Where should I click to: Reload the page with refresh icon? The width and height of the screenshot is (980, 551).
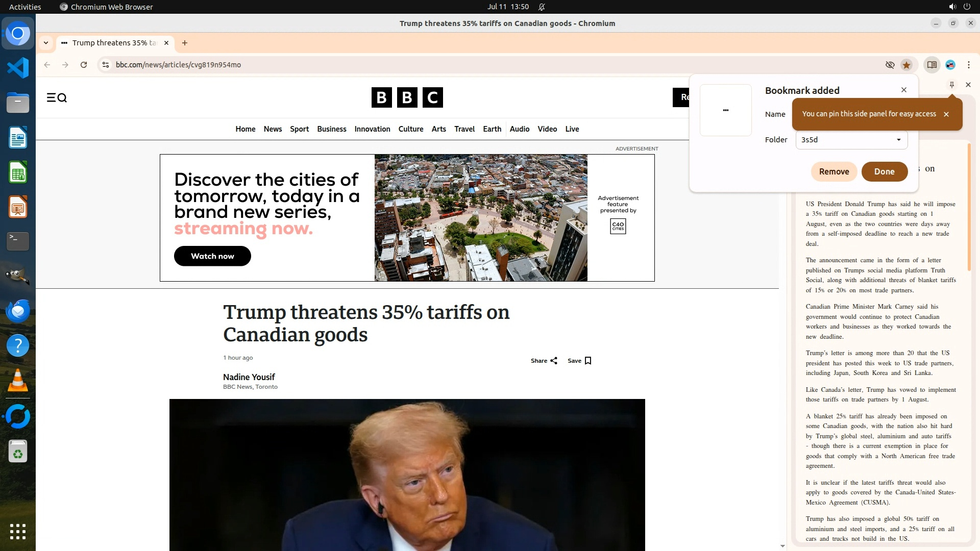(x=84, y=65)
